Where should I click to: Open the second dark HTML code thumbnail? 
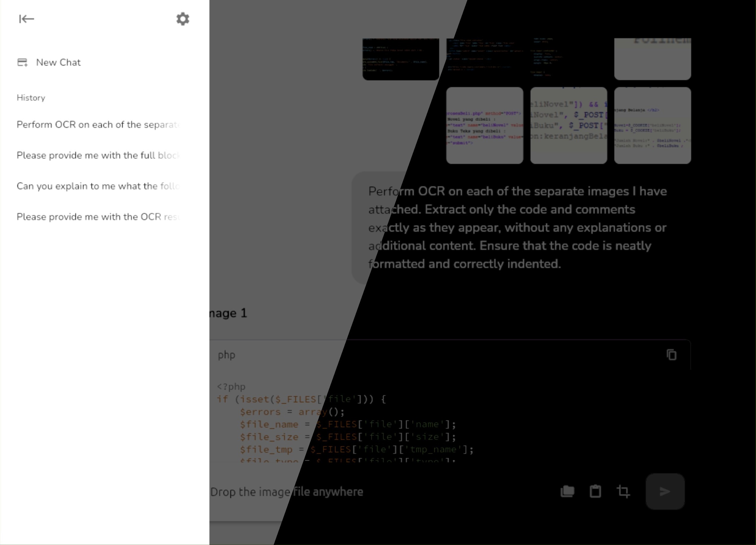(485, 59)
